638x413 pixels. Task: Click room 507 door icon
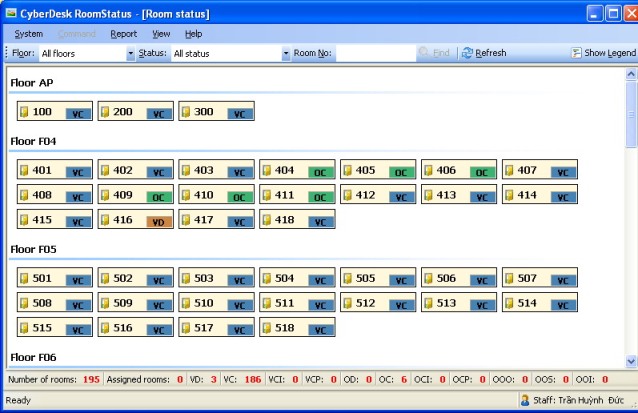[510, 278]
